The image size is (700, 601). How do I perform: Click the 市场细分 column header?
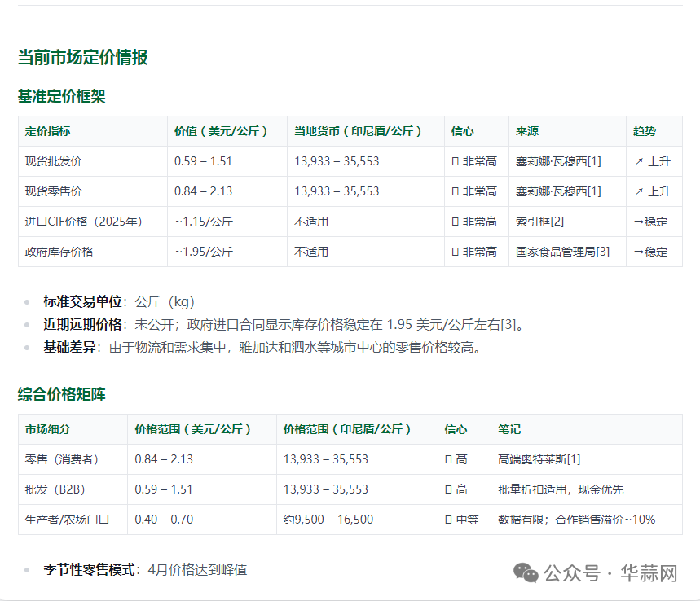tap(48, 429)
